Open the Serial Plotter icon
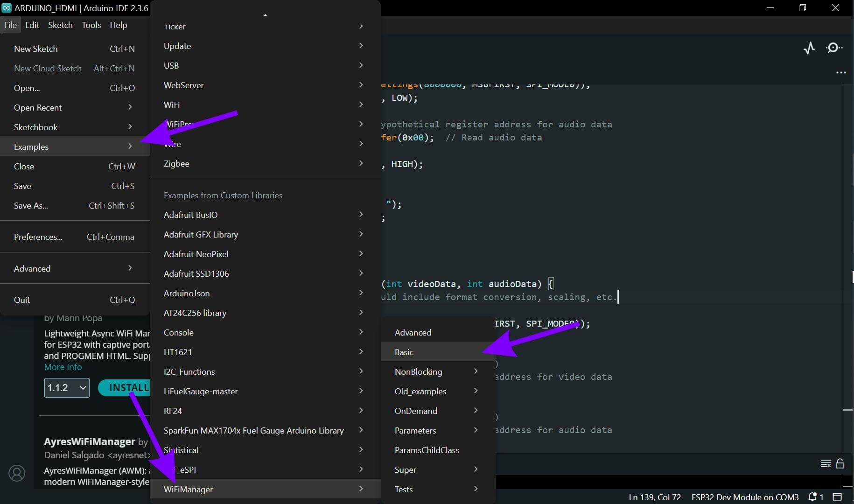Viewport: 854px width, 504px height. click(x=809, y=48)
